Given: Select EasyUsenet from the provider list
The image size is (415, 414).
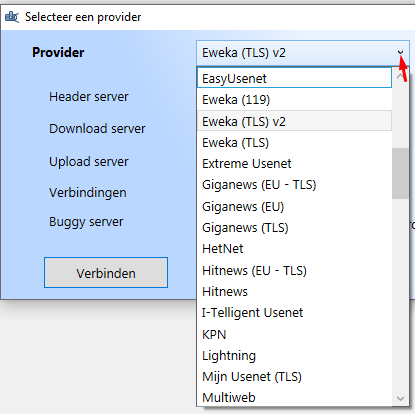Looking at the screenshot, I should [294, 78].
